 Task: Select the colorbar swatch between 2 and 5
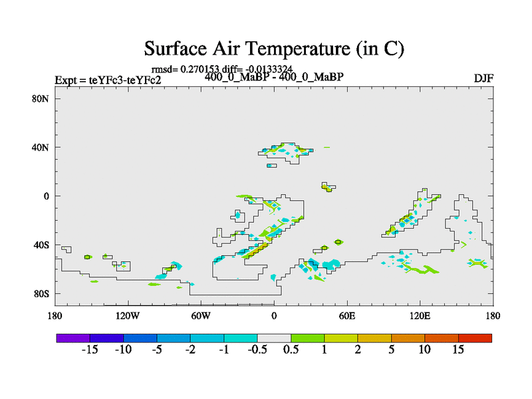[x=374, y=338]
